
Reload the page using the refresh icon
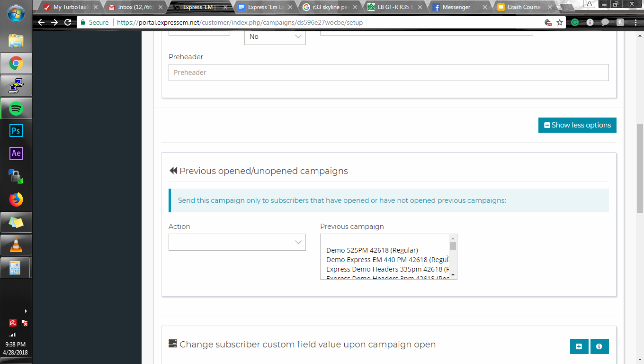[x=68, y=22]
